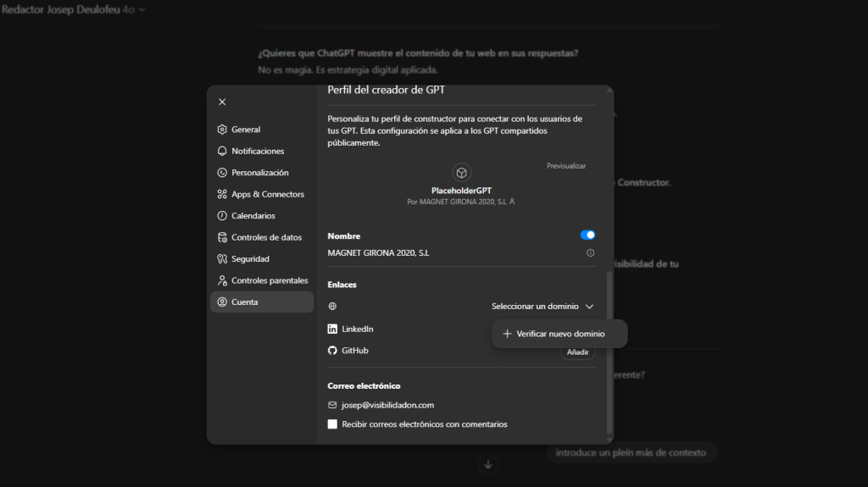The width and height of the screenshot is (868, 487).
Task: Click the Calendarios clock icon
Action: 222,216
